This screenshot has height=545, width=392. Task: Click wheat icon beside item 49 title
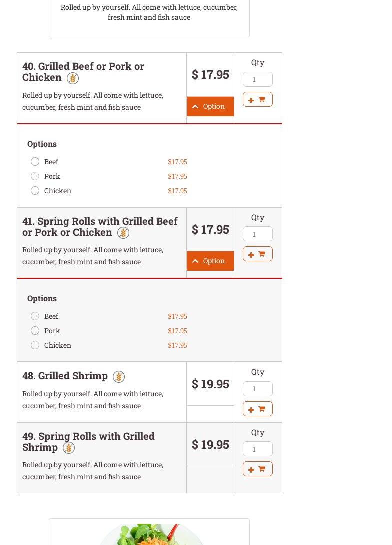point(69,448)
